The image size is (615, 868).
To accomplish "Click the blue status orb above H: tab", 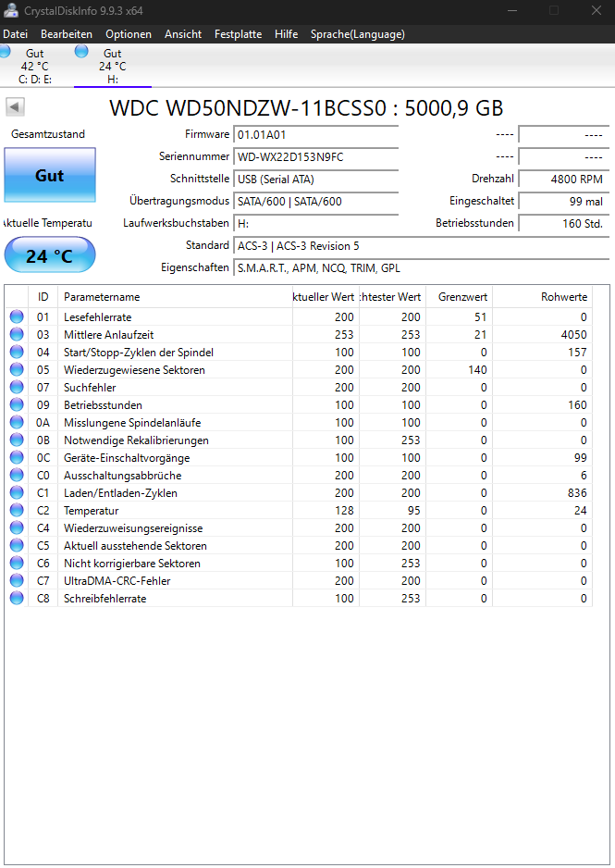I will coord(81,51).
